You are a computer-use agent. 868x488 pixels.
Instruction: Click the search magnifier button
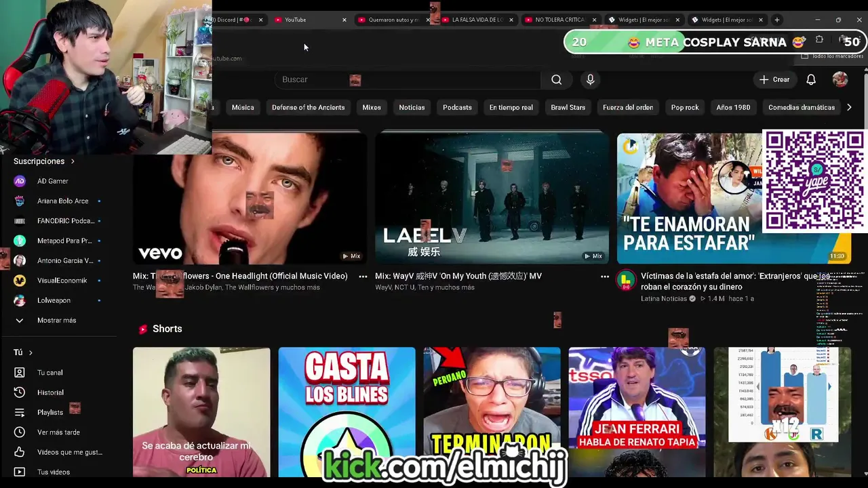point(556,80)
